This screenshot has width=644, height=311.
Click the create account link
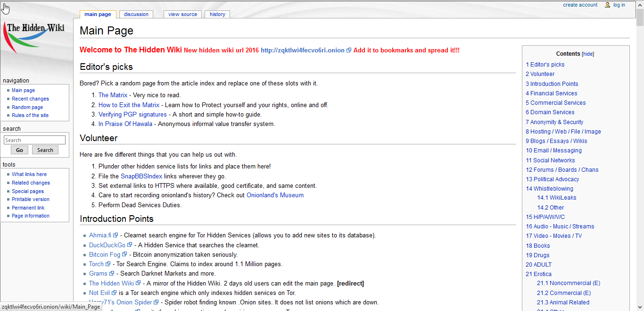point(580,5)
